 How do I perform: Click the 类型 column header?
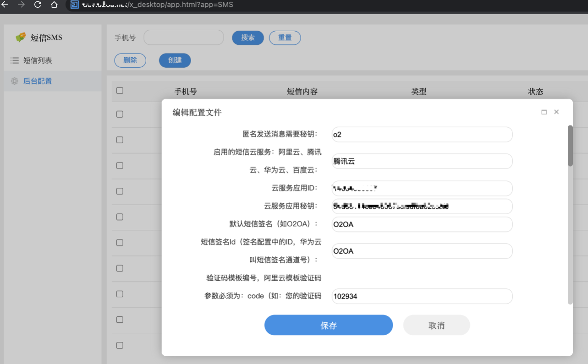[419, 92]
